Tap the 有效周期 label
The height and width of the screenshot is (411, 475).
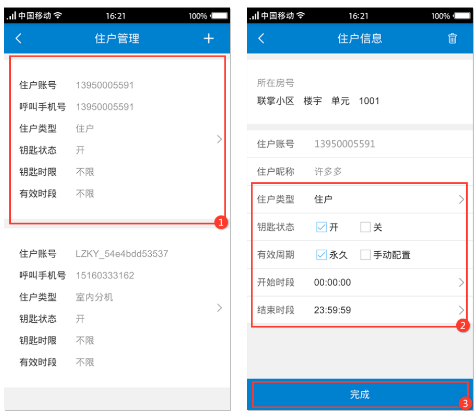point(275,255)
